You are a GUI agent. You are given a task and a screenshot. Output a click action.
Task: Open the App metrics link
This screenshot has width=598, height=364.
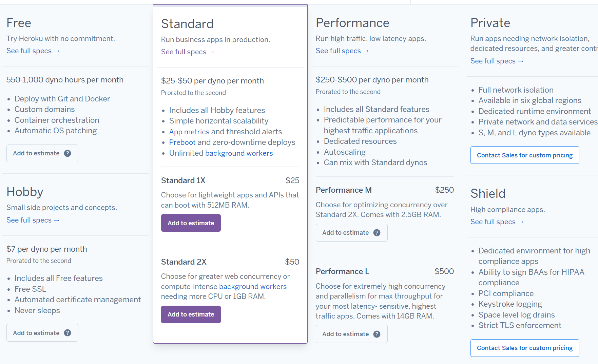[x=189, y=132]
